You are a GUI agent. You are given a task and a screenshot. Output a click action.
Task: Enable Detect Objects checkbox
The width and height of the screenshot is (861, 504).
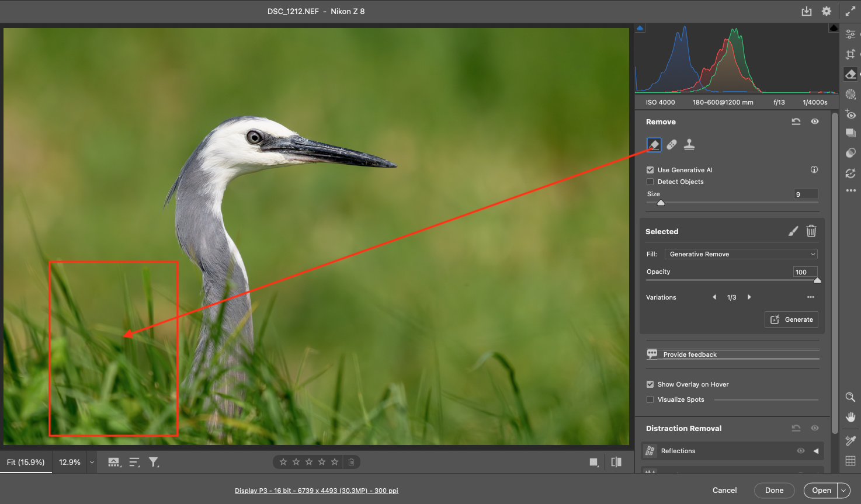click(650, 182)
